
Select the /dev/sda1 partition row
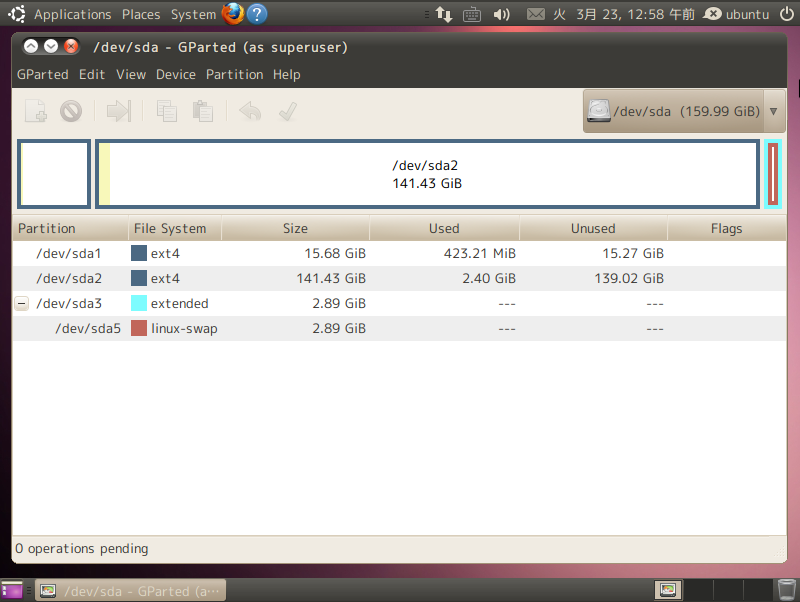pyautogui.click(x=399, y=254)
